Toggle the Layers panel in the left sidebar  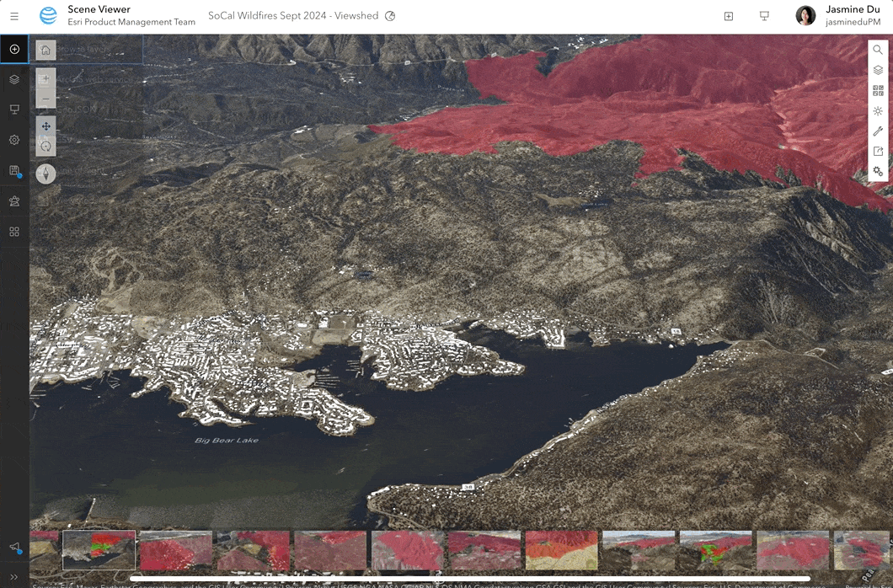tap(13, 79)
